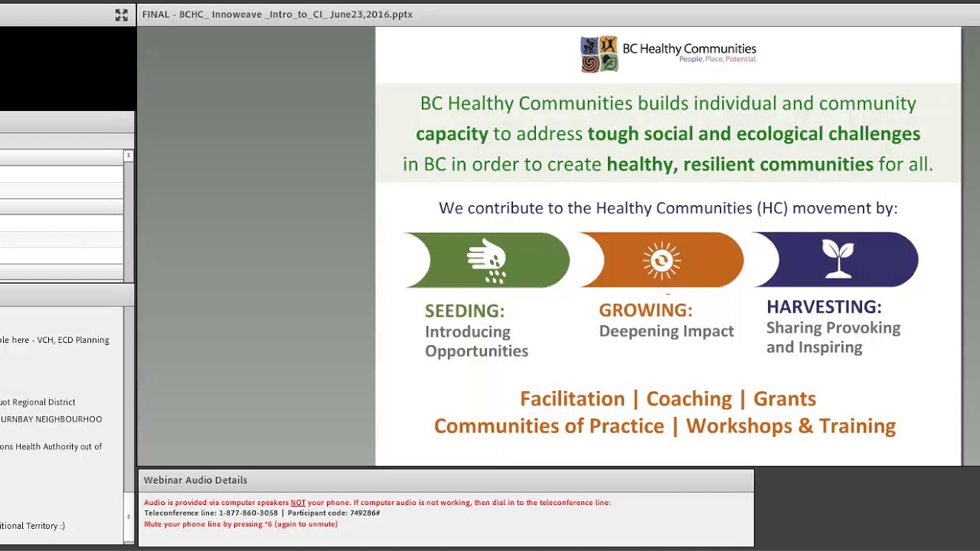Click the green Seeding hand icon
The image size is (980, 551).
pyautogui.click(x=488, y=260)
